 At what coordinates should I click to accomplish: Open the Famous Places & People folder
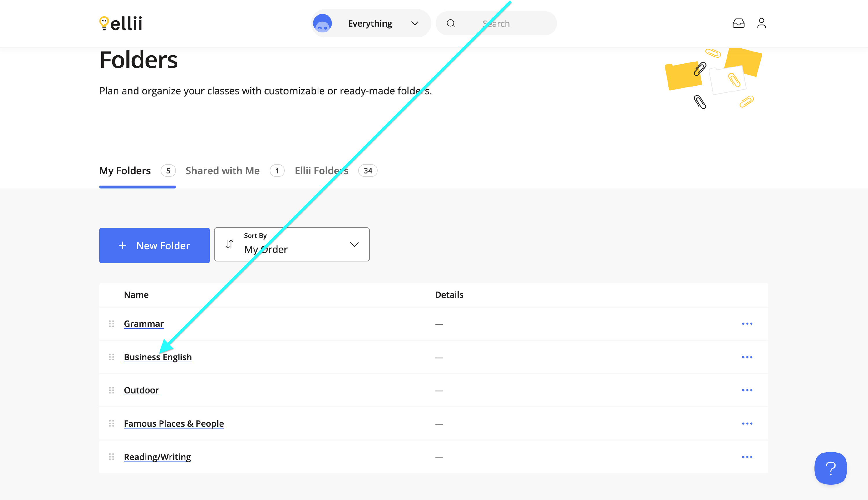pos(174,423)
